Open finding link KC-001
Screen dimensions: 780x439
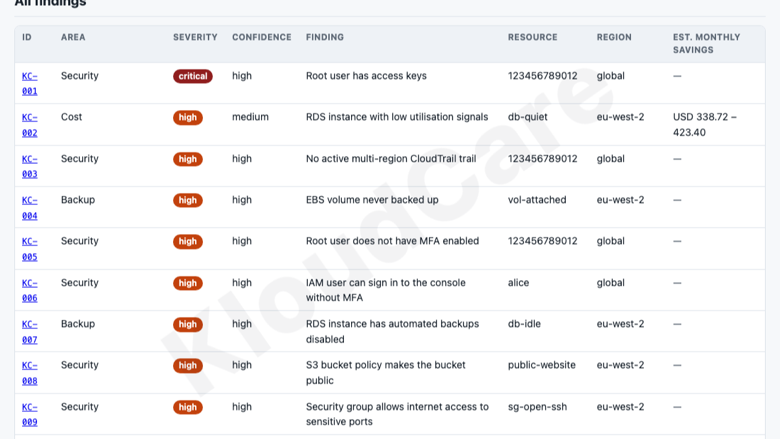pyautogui.click(x=29, y=84)
